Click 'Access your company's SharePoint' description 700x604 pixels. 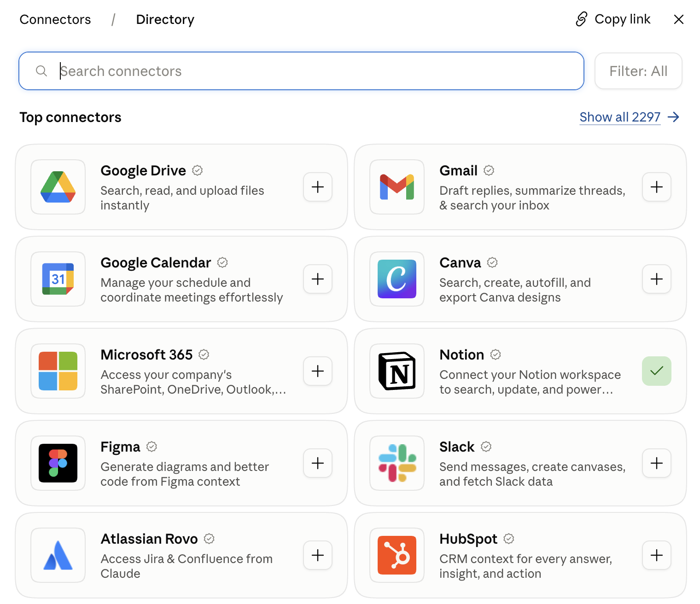[x=193, y=382]
